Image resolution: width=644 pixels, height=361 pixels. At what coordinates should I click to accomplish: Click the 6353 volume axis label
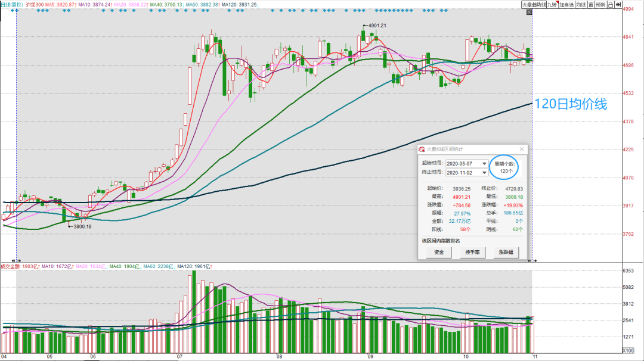[628, 270]
